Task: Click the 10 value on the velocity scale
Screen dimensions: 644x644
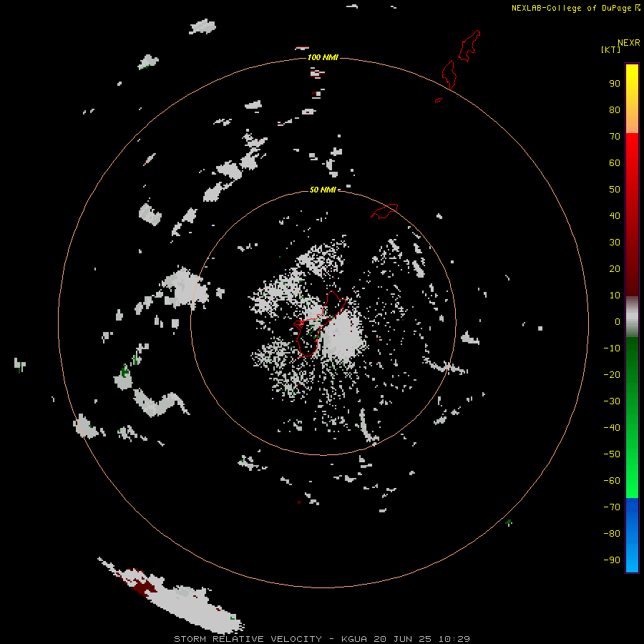Action: pos(615,296)
